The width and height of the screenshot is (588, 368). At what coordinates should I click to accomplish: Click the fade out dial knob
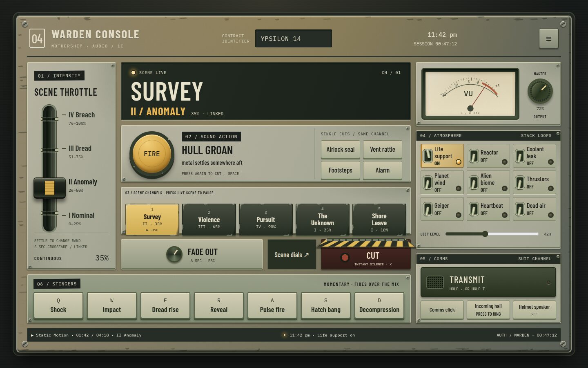174,254
